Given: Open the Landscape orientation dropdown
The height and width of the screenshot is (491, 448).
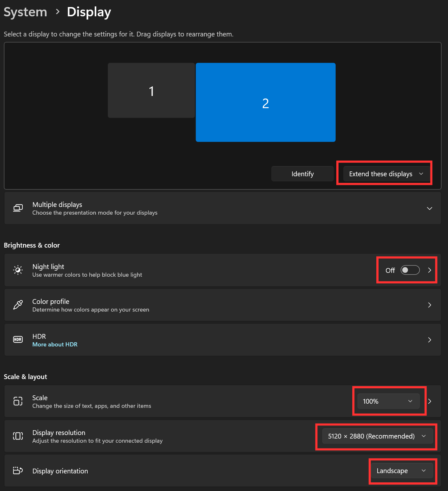Looking at the screenshot, I should coord(402,471).
